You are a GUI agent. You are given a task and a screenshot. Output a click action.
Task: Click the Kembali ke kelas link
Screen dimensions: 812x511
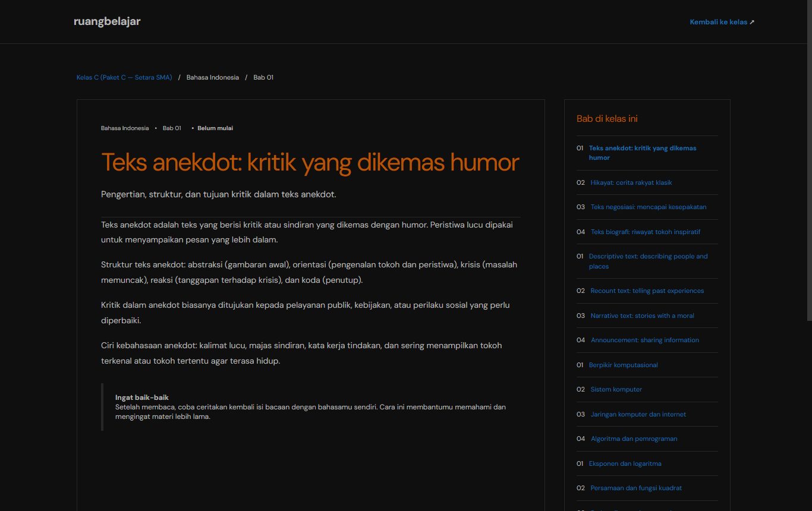(722, 22)
